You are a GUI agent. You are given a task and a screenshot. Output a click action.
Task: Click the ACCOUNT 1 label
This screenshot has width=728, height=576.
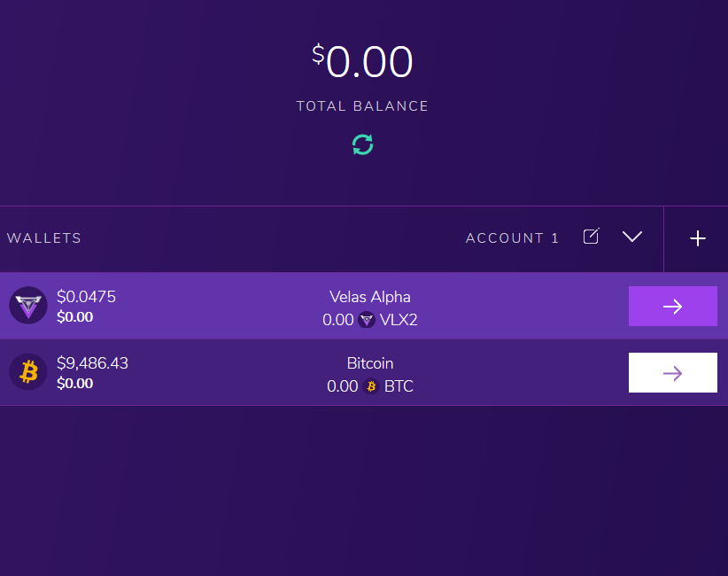(512, 238)
